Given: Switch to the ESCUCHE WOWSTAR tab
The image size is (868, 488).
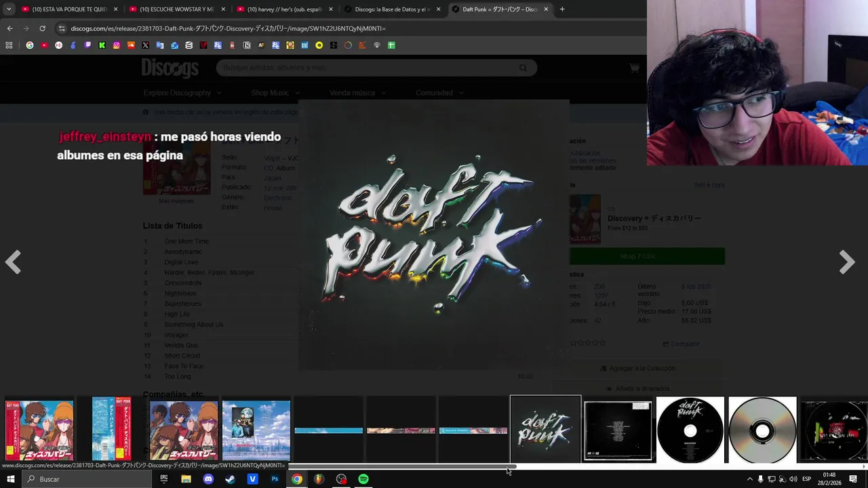Looking at the screenshot, I should coord(178,9).
